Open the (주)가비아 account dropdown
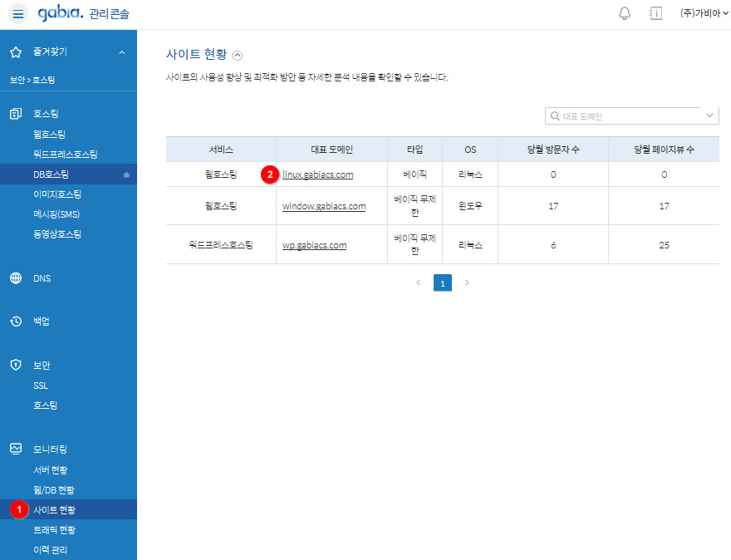The image size is (731, 560). pyautogui.click(x=704, y=13)
